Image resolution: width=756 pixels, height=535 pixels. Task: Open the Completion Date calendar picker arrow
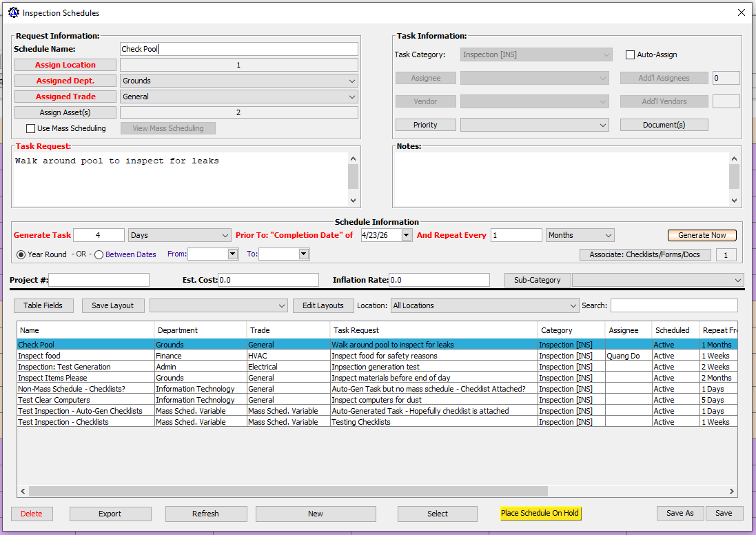click(x=406, y=235)
